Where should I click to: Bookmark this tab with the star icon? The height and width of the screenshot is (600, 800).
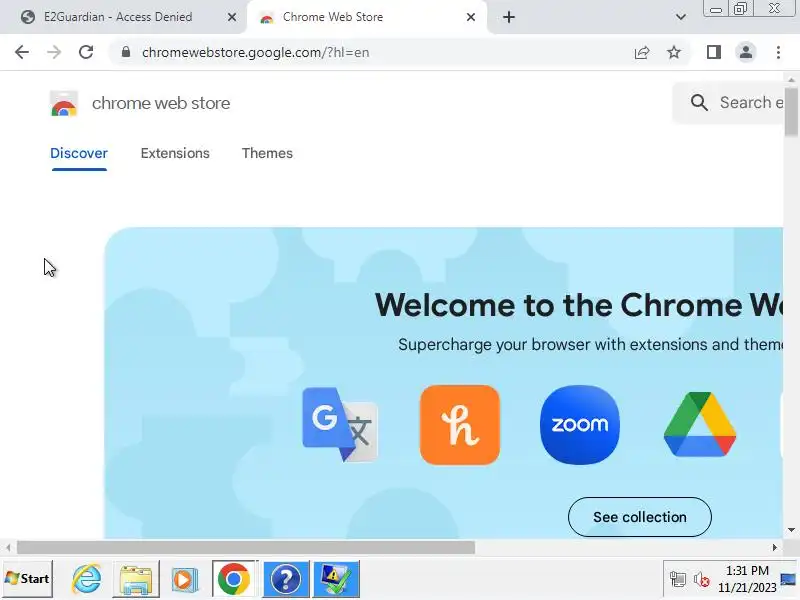[674, 52]
